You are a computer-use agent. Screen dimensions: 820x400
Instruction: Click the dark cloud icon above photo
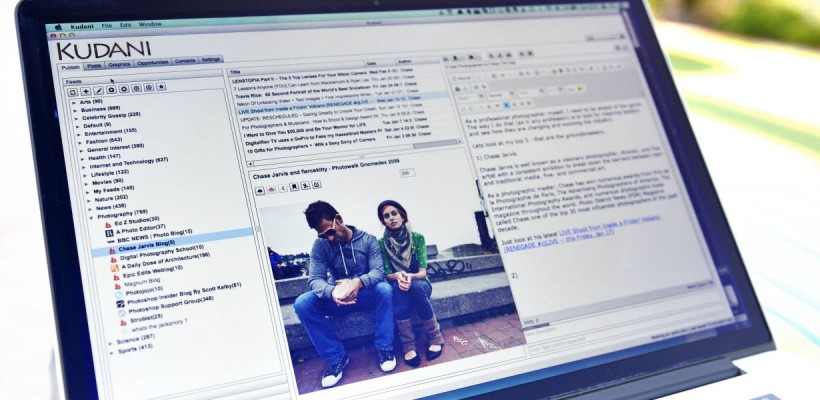(259, 191)
